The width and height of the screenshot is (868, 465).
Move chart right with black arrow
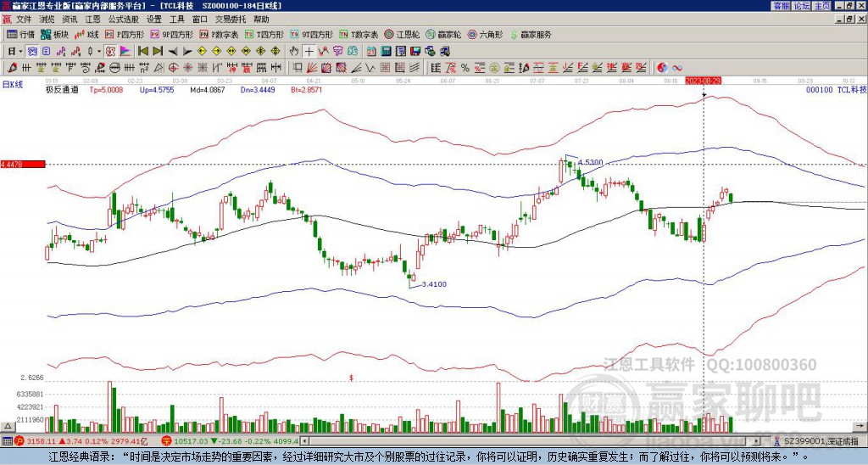tap(187, 52)
